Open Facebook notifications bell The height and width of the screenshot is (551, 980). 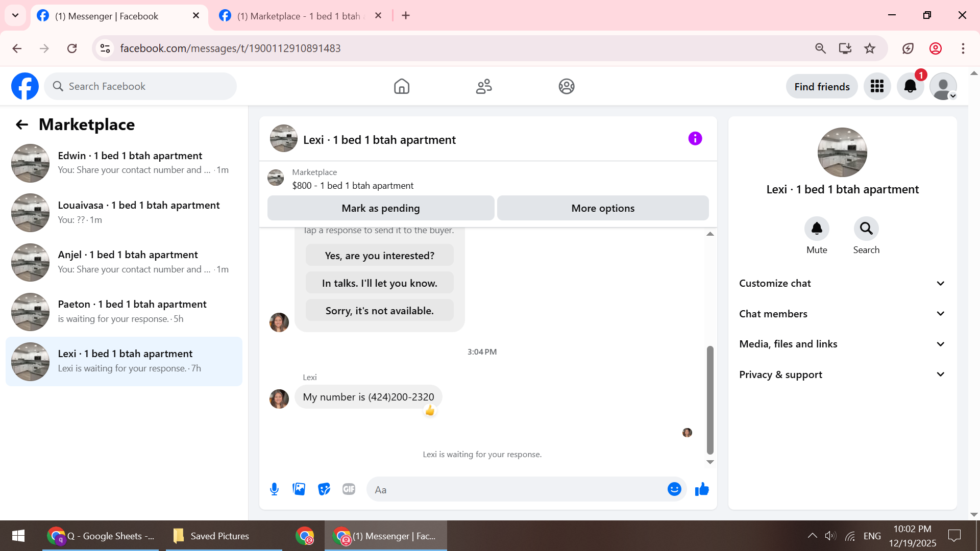coord(910,87)
